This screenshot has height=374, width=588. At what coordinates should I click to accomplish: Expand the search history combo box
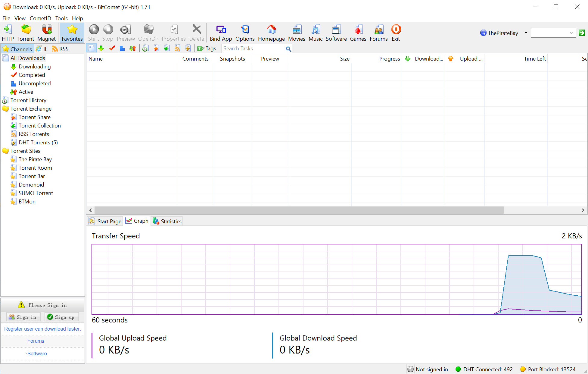[571, 33]
